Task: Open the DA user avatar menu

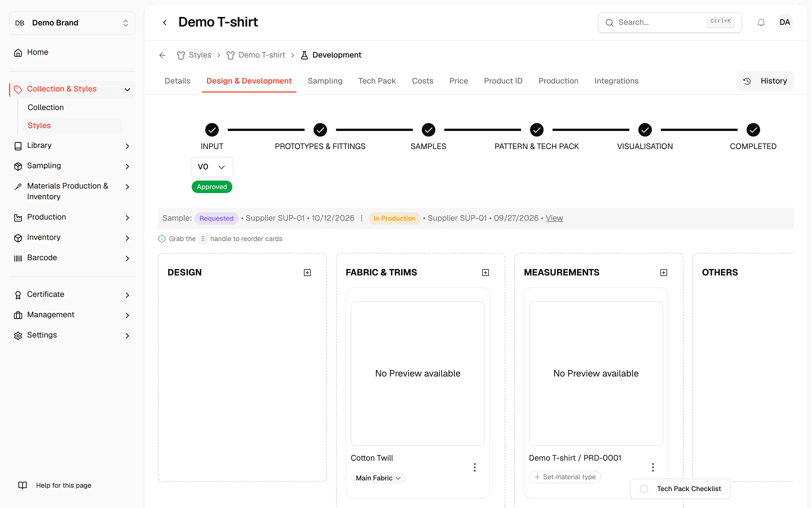Action: 784,23
